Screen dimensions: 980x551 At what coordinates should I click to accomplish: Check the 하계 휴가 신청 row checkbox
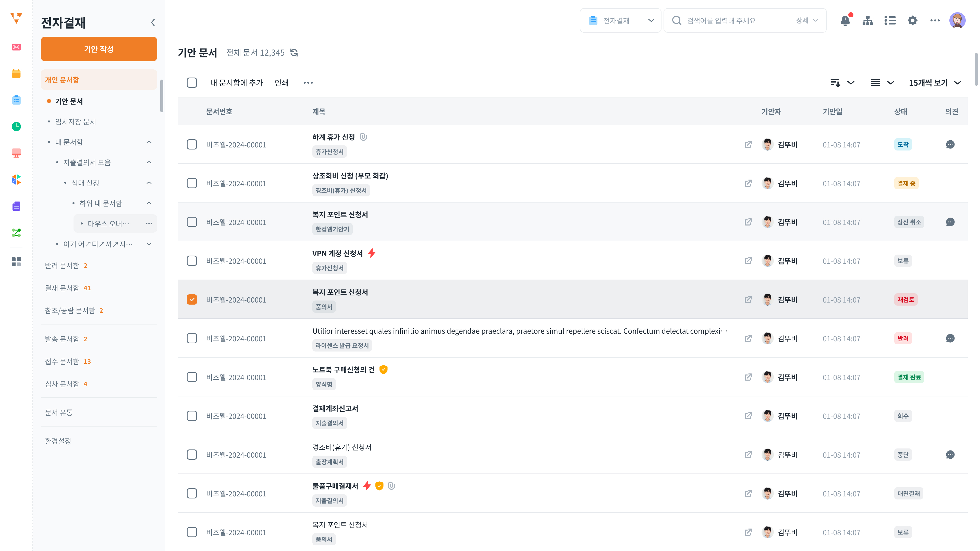192,144
